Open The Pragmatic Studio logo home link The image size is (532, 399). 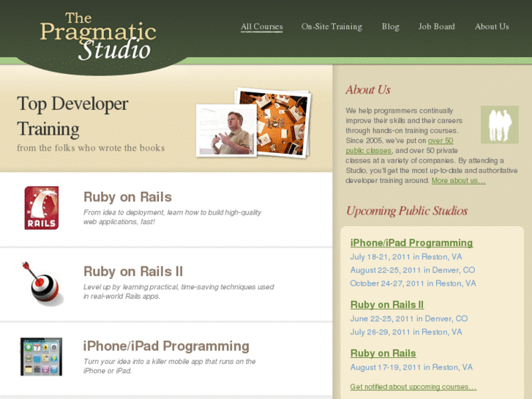pyautogui.click(x=98, y=37)
